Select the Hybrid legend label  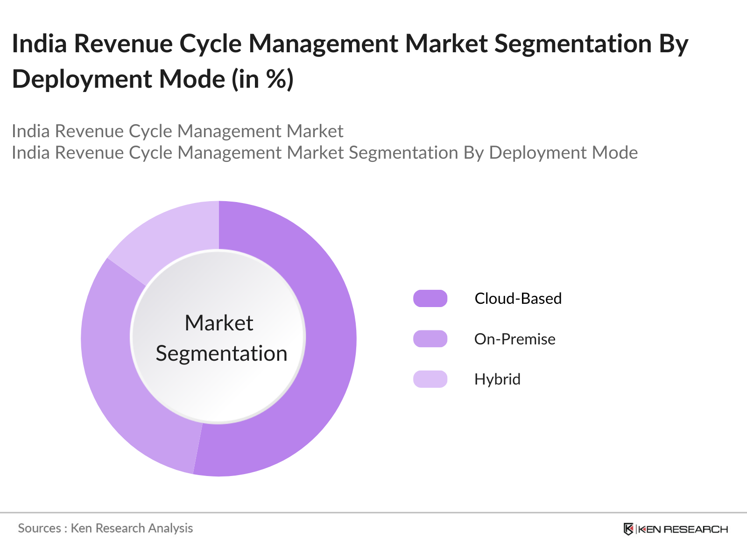(497, 379)
